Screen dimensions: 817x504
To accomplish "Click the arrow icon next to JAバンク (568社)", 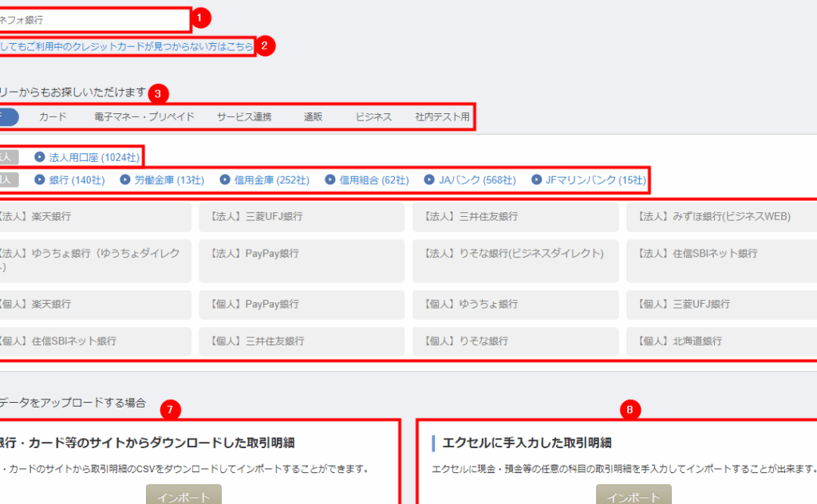I will [429, 180].
